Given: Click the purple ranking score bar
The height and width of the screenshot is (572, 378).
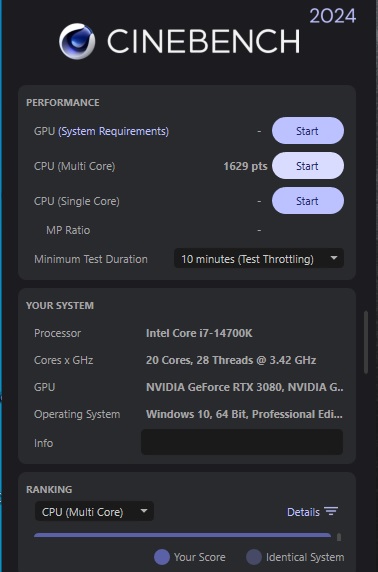Looking at the screenshot, I should pyautogui.click(x=182, y=535).
